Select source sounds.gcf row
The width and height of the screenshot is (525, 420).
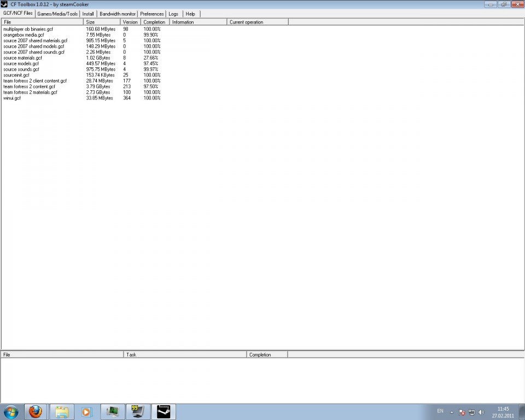click(21, 69)
